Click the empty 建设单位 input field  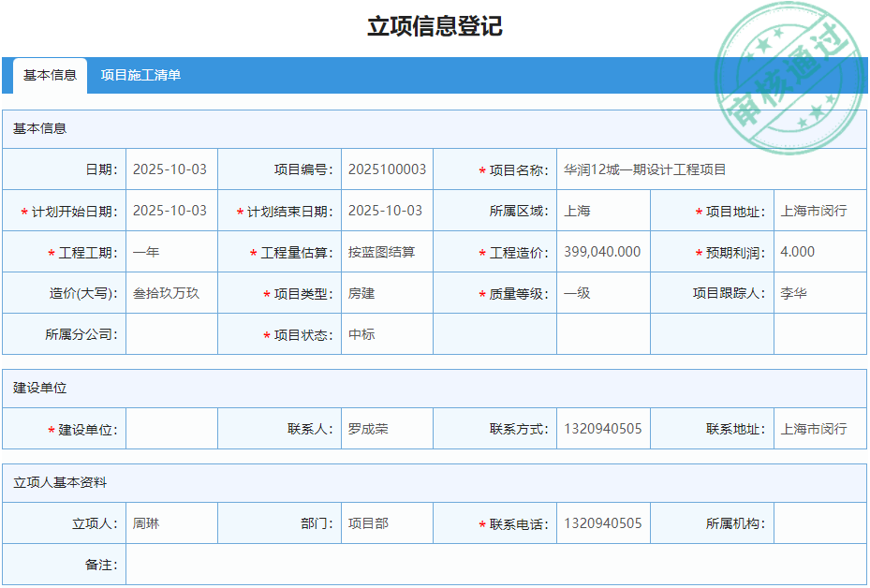(x=171, y=429)
